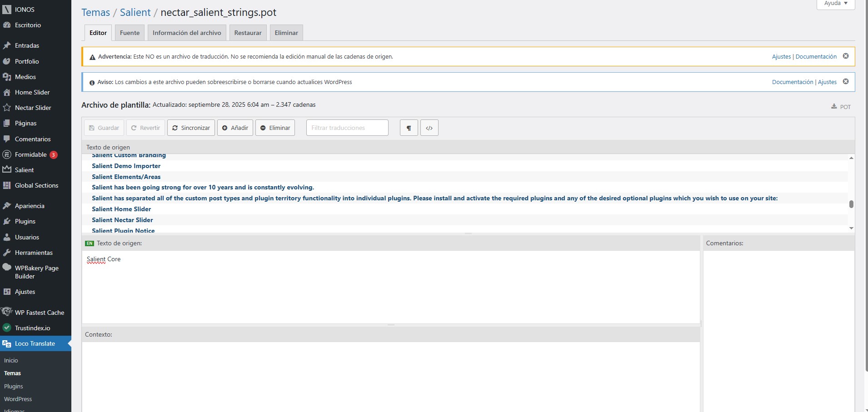868x412 pixels.
Task: Click the Añadir plus button
Action: [x=235, y=128]
